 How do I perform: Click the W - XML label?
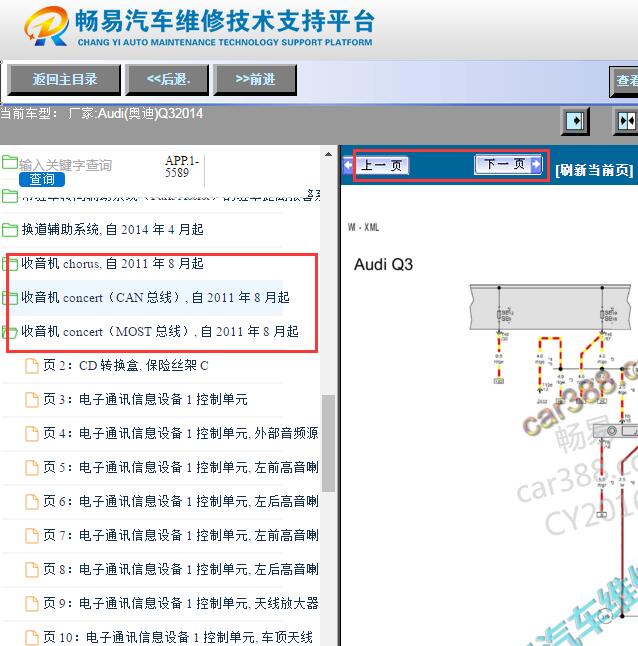(363, 227)
